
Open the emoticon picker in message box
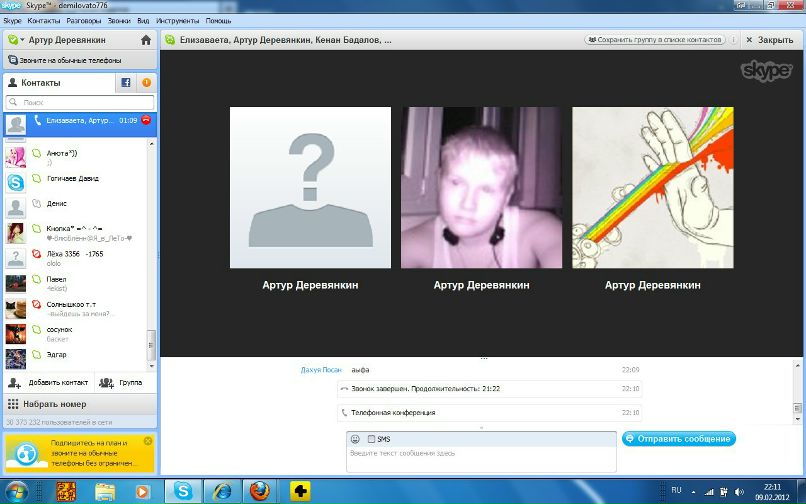(355, 439)
